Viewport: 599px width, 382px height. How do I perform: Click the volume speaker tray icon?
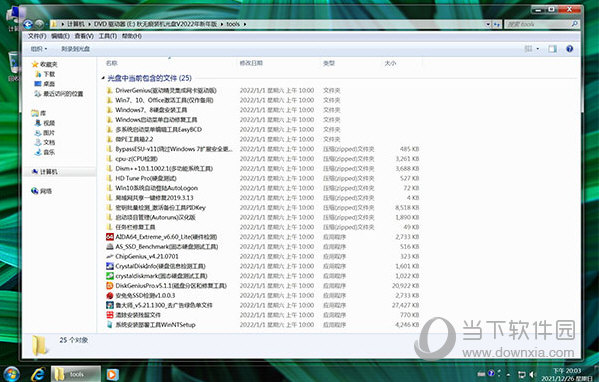(533, 374)
